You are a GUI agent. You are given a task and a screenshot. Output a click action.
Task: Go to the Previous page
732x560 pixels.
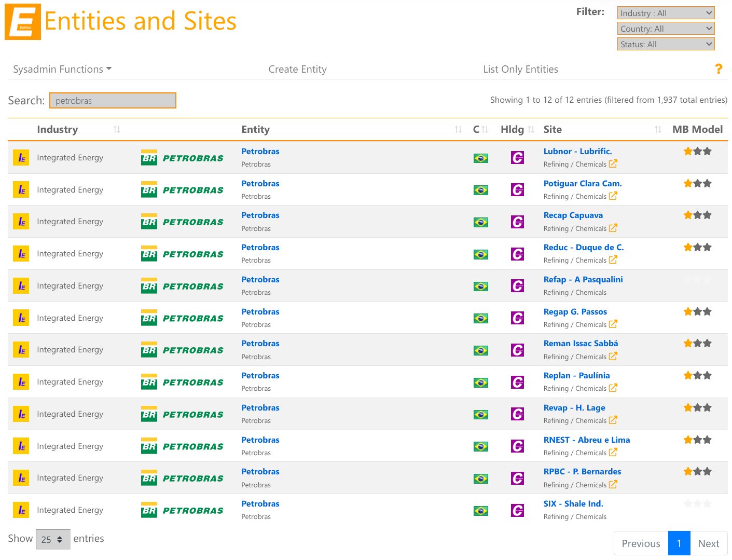[641, 543]
